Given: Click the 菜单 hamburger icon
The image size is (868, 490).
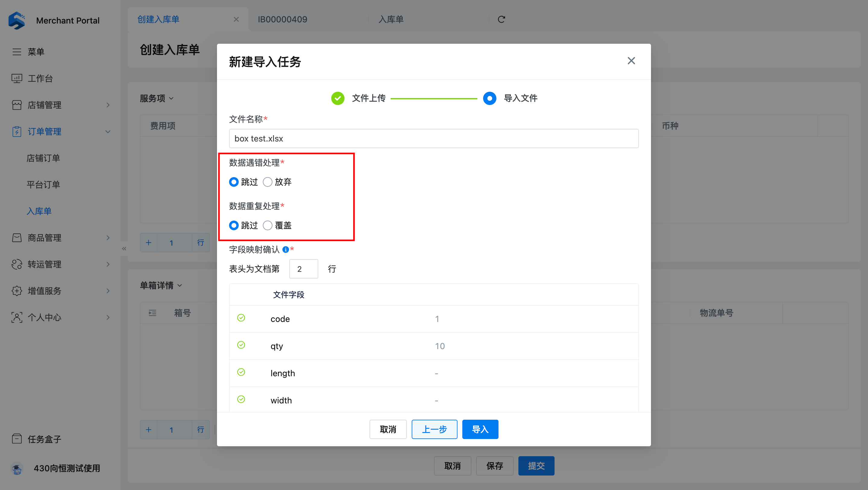Looking at the screenshot, I should coord(17,52).
